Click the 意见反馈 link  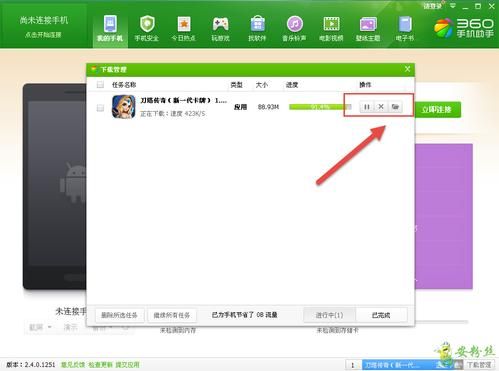pos(73,365)
